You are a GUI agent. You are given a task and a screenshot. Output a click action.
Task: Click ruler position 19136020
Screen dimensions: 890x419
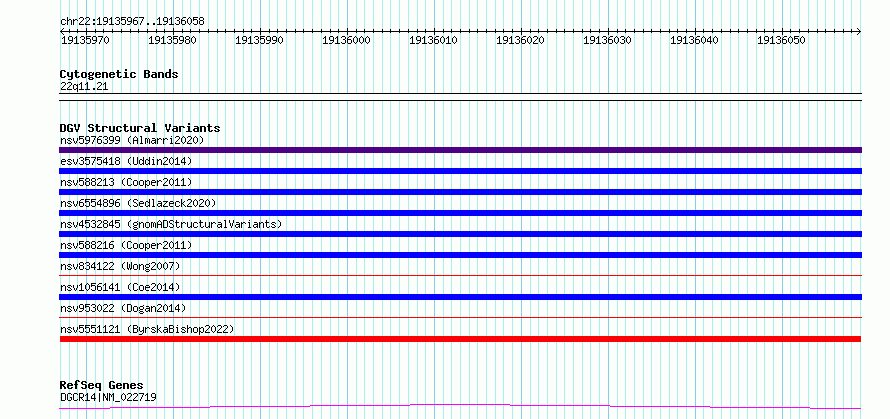click(520, 41)
